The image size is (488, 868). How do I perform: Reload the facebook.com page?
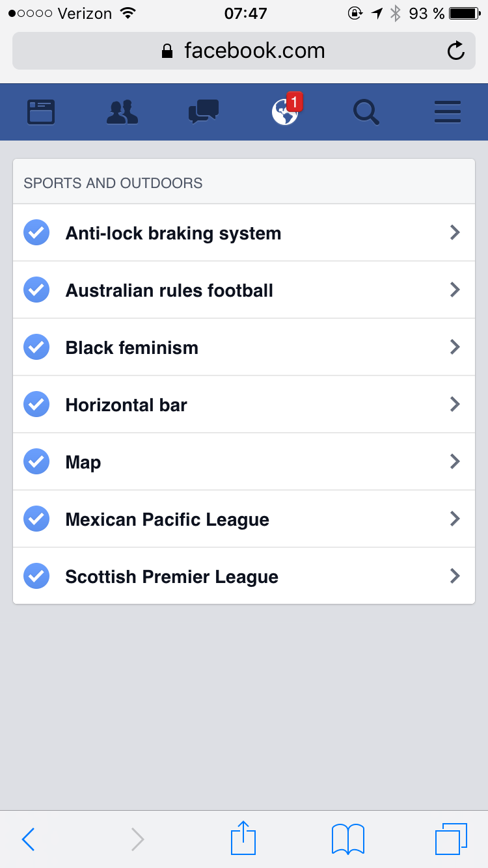(456, 51)
